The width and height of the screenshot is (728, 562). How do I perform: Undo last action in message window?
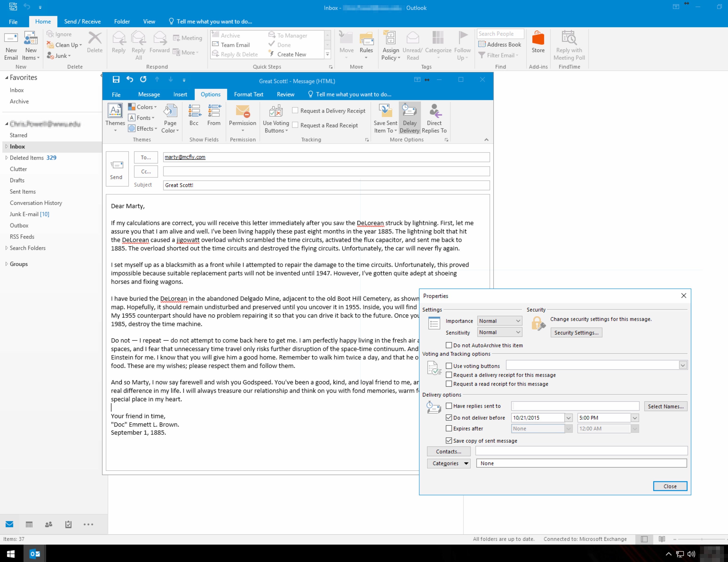point(130,79)
